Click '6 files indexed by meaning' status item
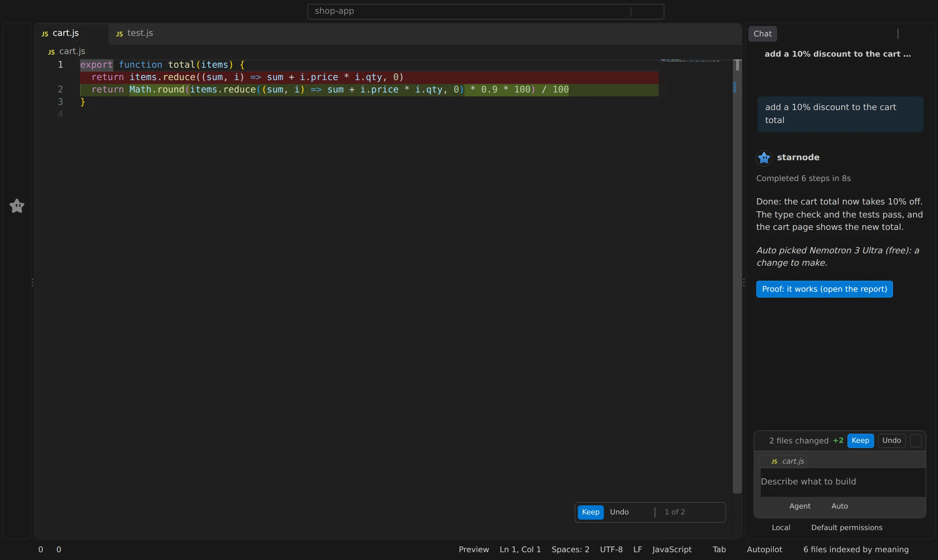The image size is (938, 560). tap(856, 550)
